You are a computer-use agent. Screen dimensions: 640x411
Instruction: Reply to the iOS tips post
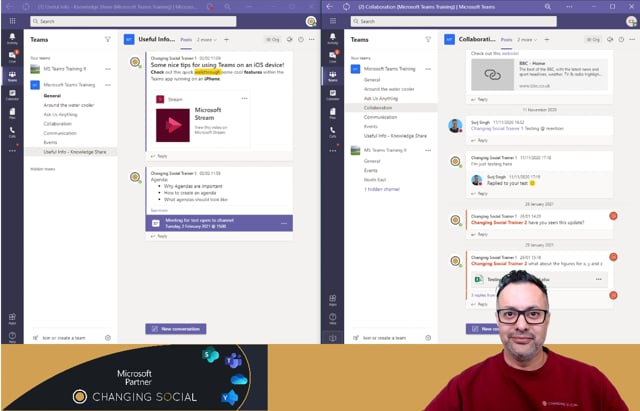click(x=159, y=156)
